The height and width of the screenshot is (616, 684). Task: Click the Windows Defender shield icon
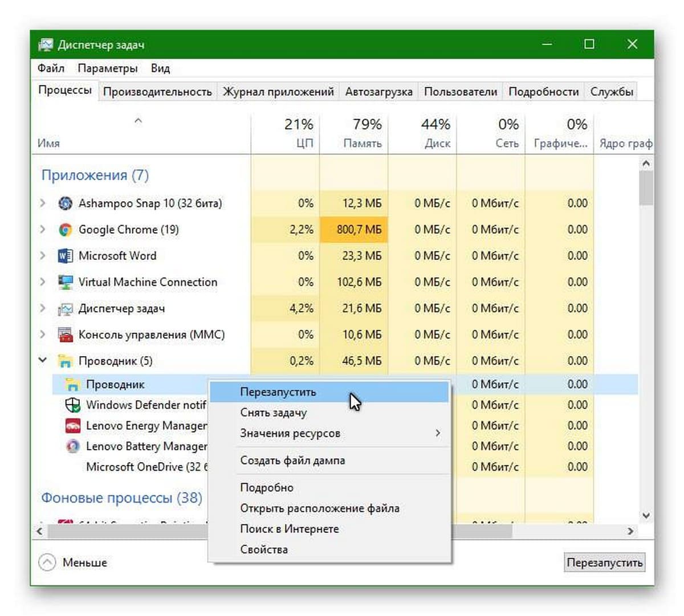73,405
